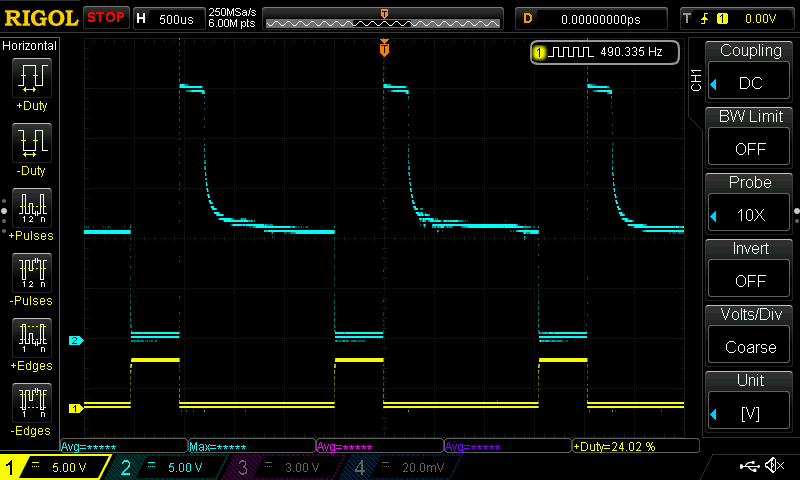Pick the +Edges measurement icon

(31, 338)
